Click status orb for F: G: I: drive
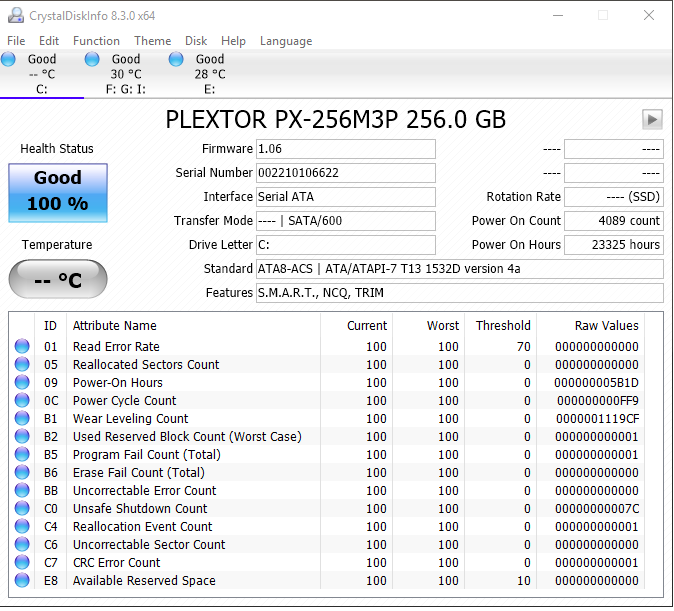The image size is (674, 611). pos(92,59)
